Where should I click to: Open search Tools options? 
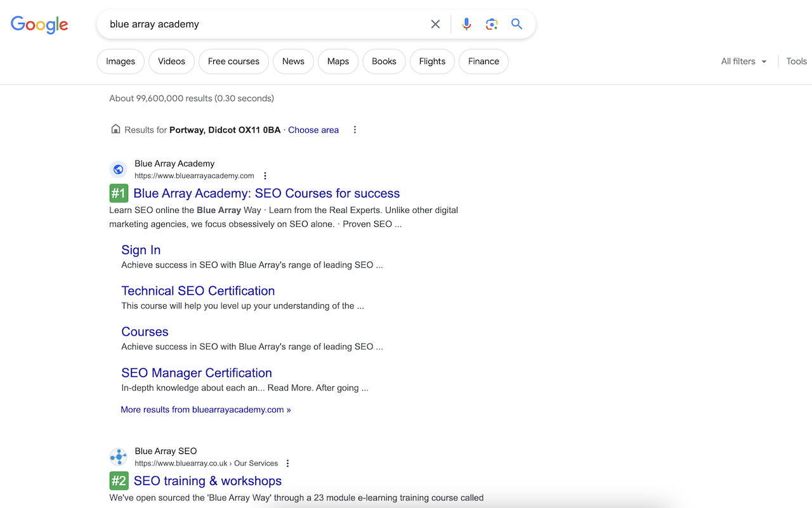796,61
